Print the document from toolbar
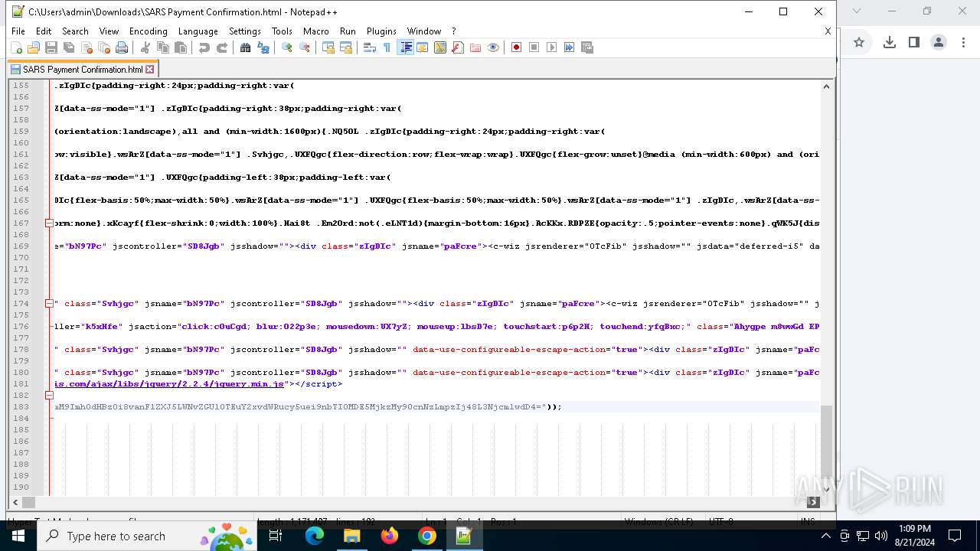 (122, 47)
